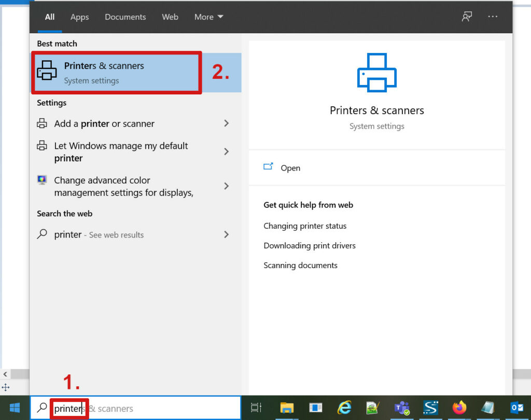
Task: Open the More dropdown filter
Action: [208, 17]
